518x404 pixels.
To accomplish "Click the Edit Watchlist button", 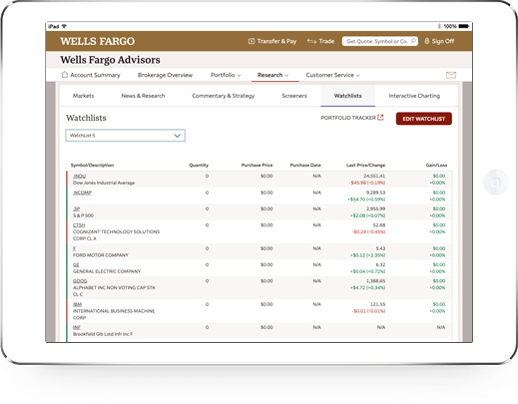I will coord(424,119).
